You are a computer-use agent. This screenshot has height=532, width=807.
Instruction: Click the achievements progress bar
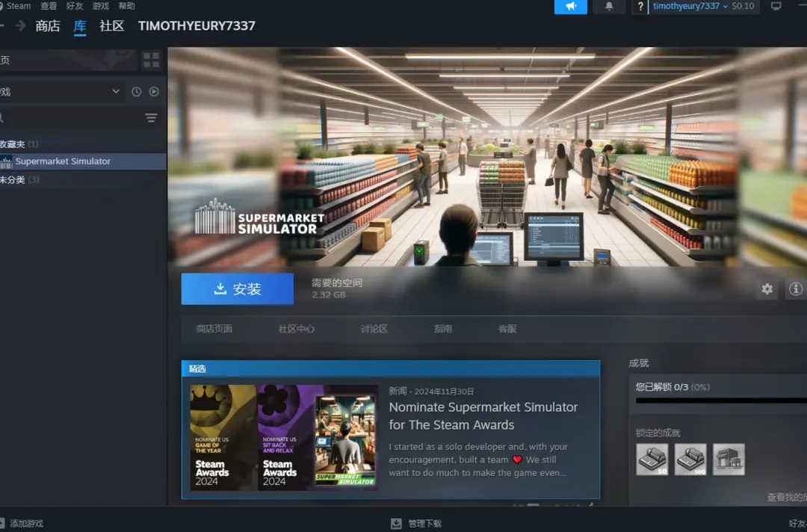click(720, 400)
